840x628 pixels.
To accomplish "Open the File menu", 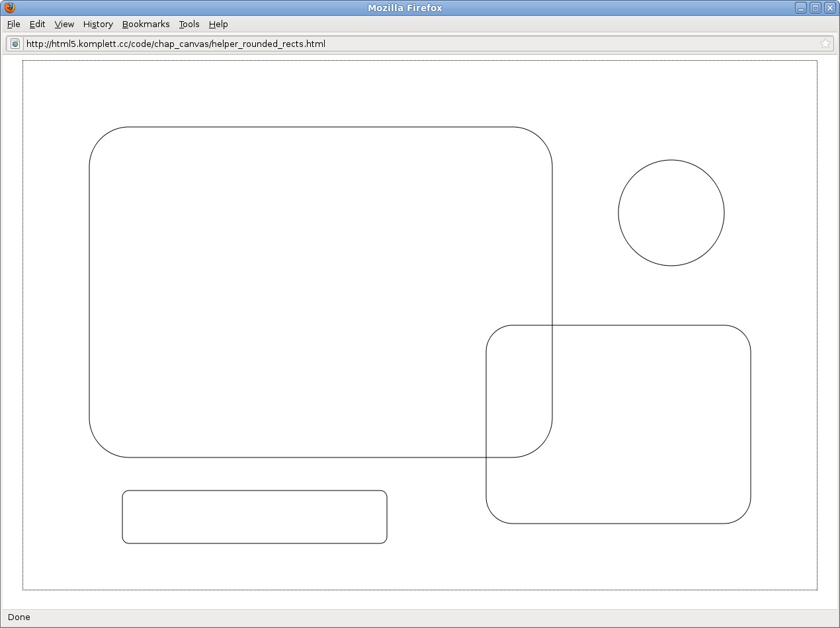I will tap(14, 24).
